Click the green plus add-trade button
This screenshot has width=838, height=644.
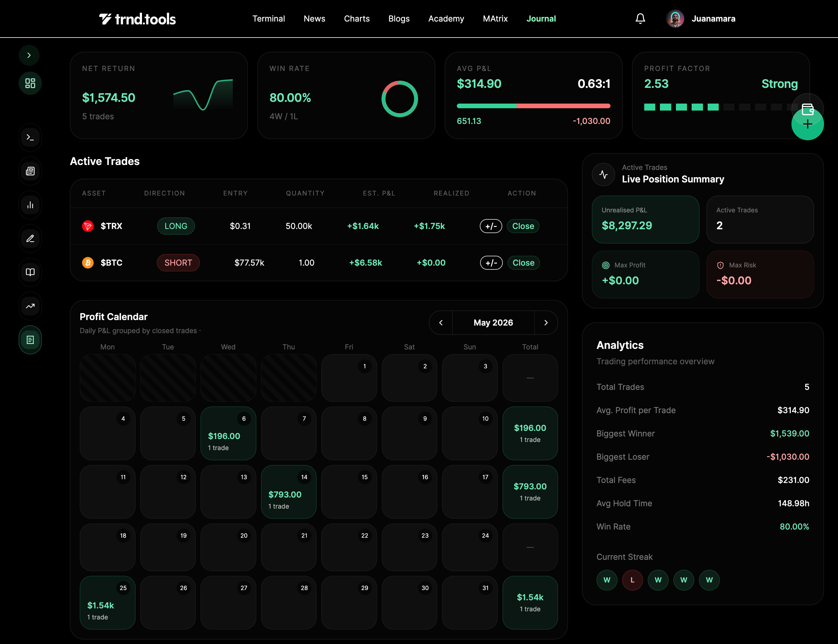click(x=807, y=124)
